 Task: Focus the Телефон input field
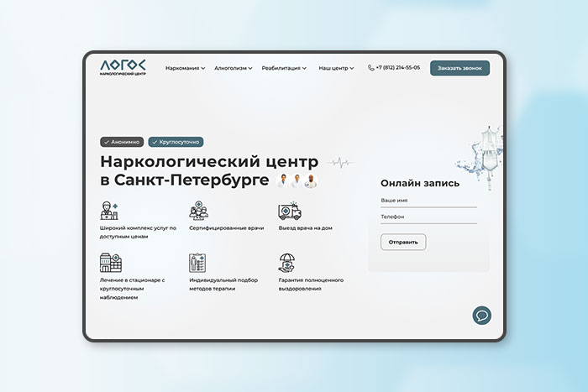click(x=428, y=217)
